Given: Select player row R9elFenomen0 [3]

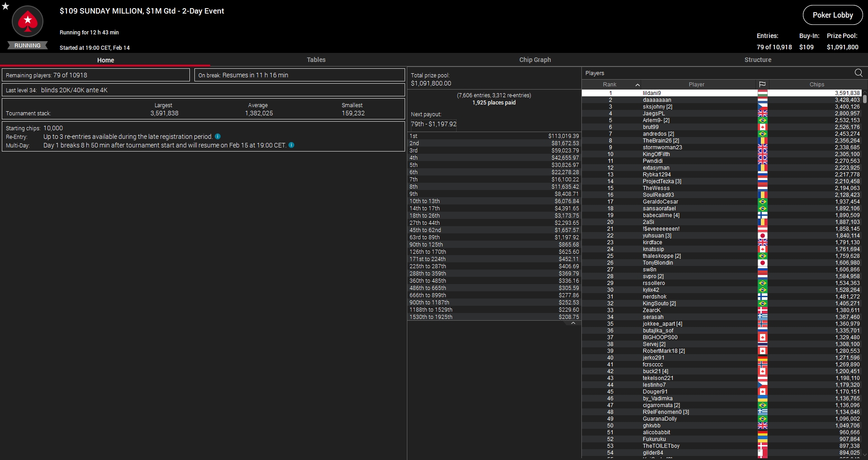Looking at the screenshot, I should pos(722,412).
